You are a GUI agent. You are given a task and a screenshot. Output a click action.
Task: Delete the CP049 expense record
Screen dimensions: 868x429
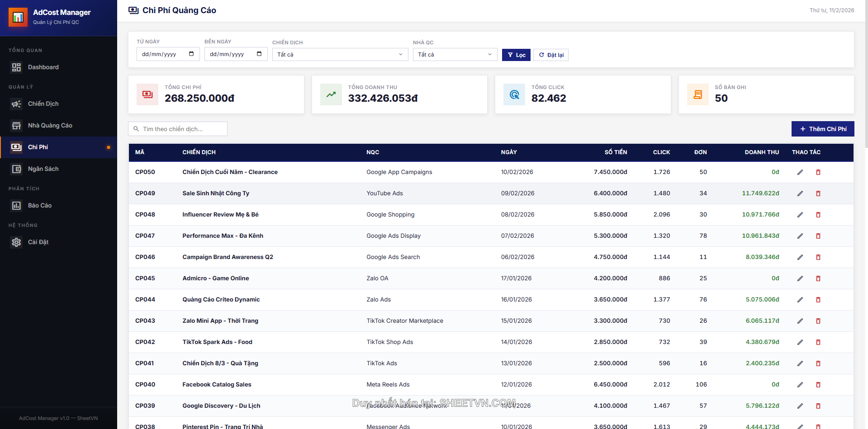[x=818, y=193]
